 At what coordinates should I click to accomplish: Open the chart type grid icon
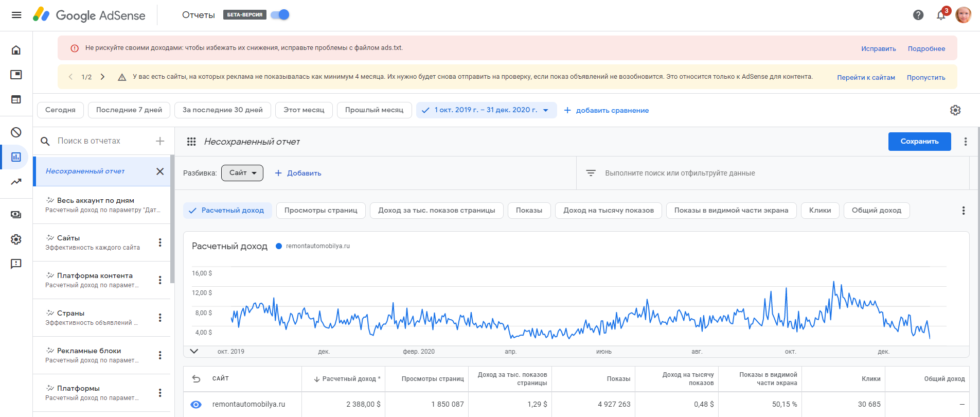tap(191, 142)
